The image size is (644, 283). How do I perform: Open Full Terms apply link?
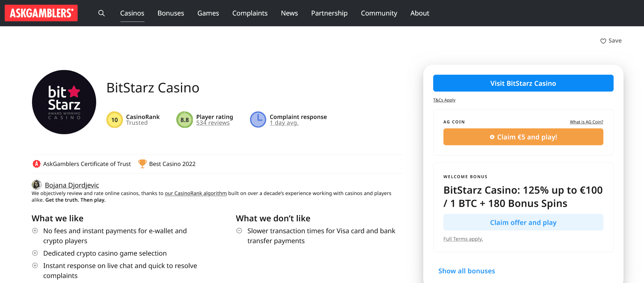click(x=463, y=239)
